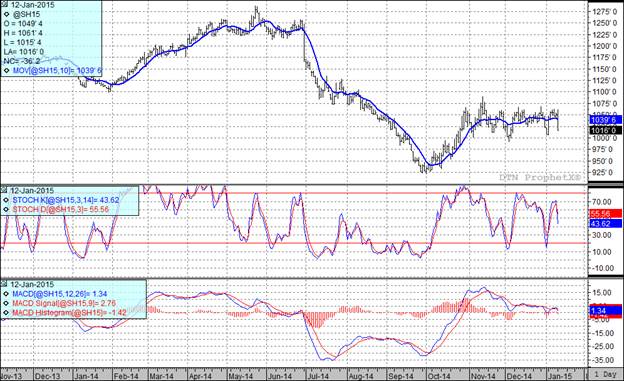Click the small icon beside the stochastic pane date

(5, 190)
